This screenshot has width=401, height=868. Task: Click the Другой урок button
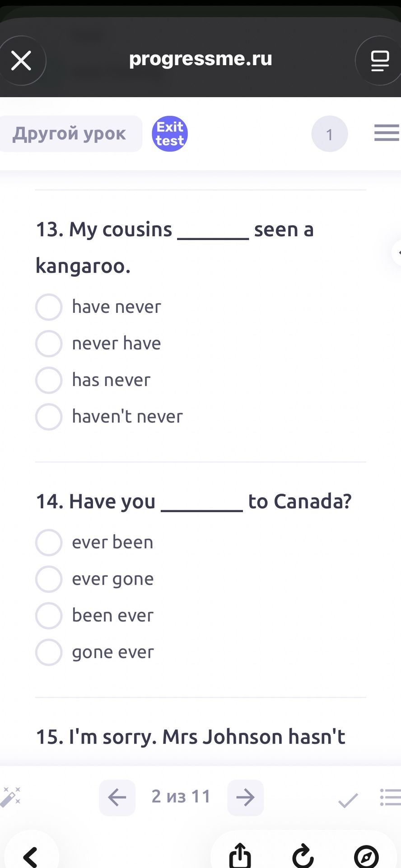70,134
